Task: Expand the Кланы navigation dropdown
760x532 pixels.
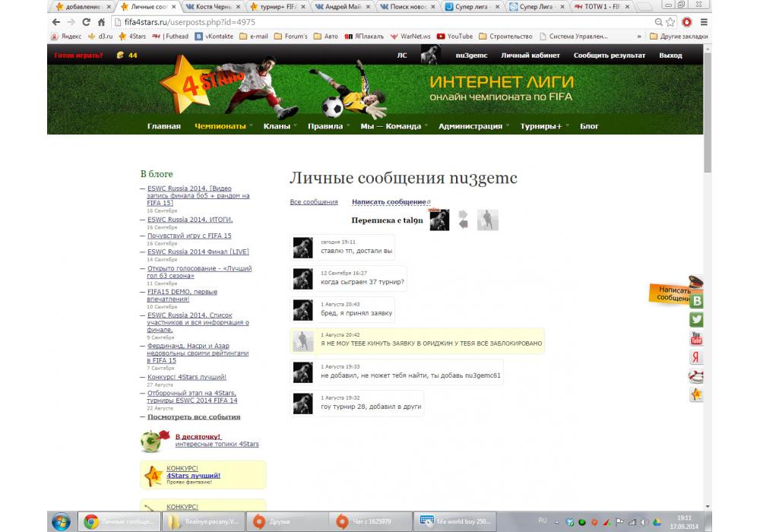Action: click(280, 126)
